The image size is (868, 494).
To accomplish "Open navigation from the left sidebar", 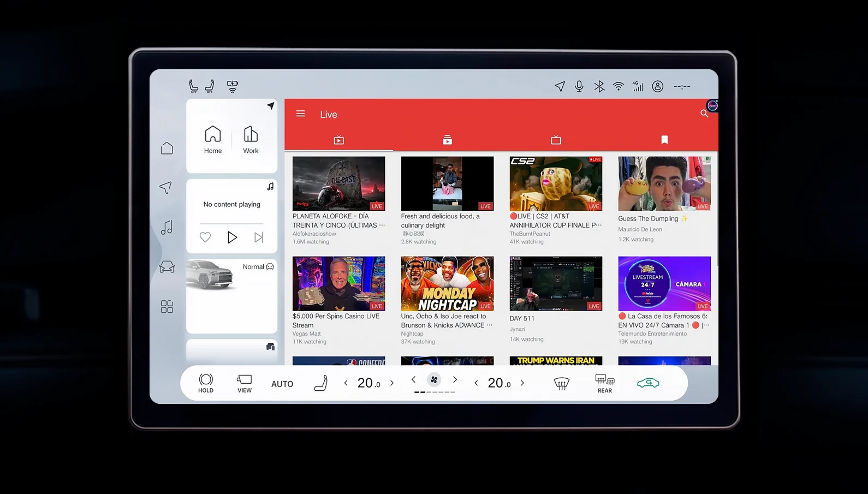I will (x=166, y=187).
